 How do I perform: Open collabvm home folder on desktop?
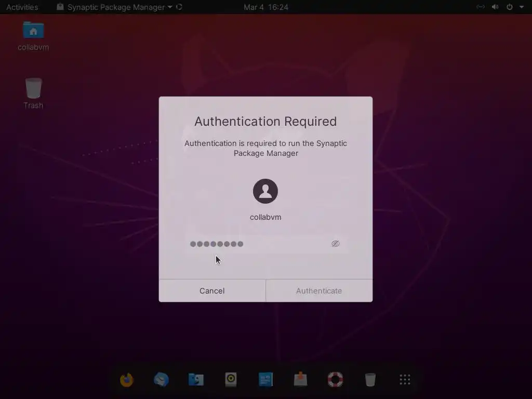coord(33,36)
